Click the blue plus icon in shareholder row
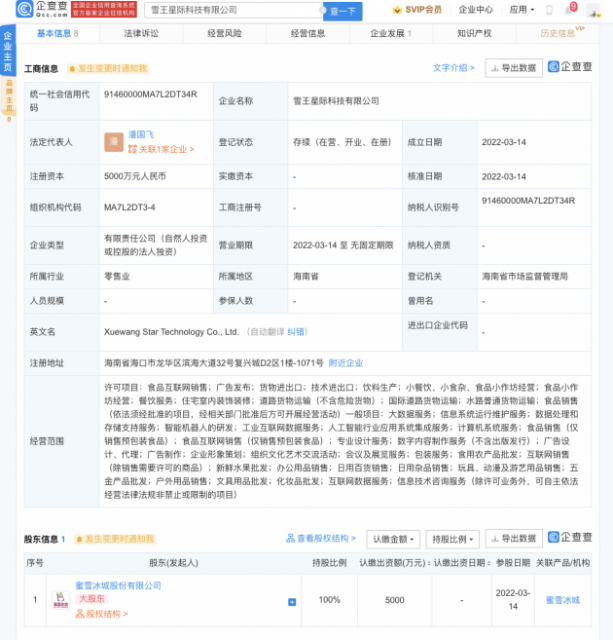The width and height of the screenshot is (613, 640). coord(292,602)
